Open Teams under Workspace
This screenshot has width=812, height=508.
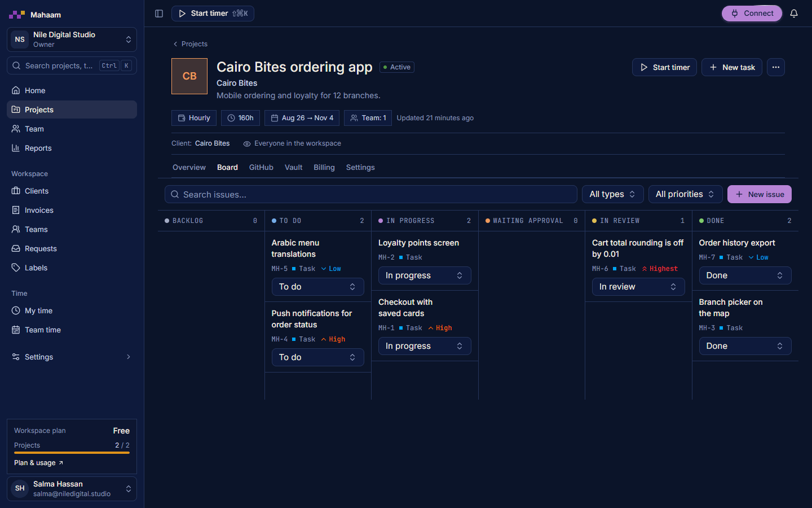pyautogui.click(x=72, y=229)
